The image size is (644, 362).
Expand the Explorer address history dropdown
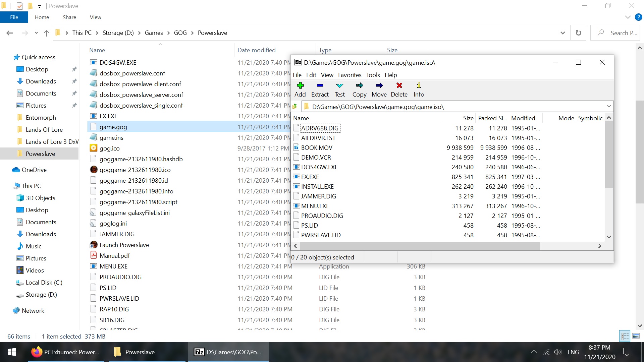click(x=563, y=33)
